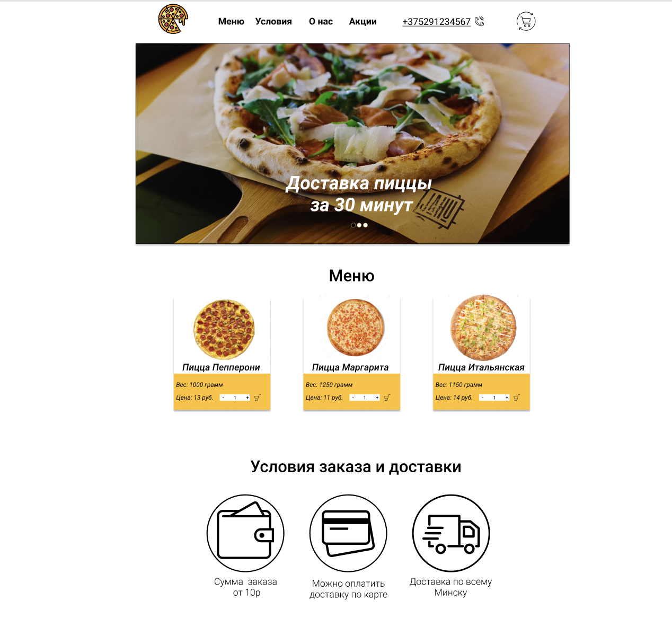
Task: Open the shopping cart icon in header
Action: pyautogui.click(x=526, y=21)
